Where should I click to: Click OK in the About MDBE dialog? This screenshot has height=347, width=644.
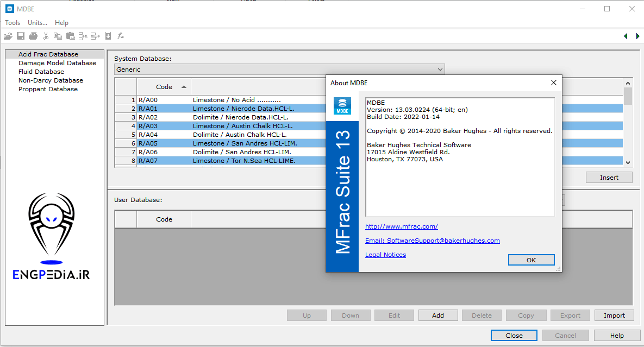[x=531, y=260]
